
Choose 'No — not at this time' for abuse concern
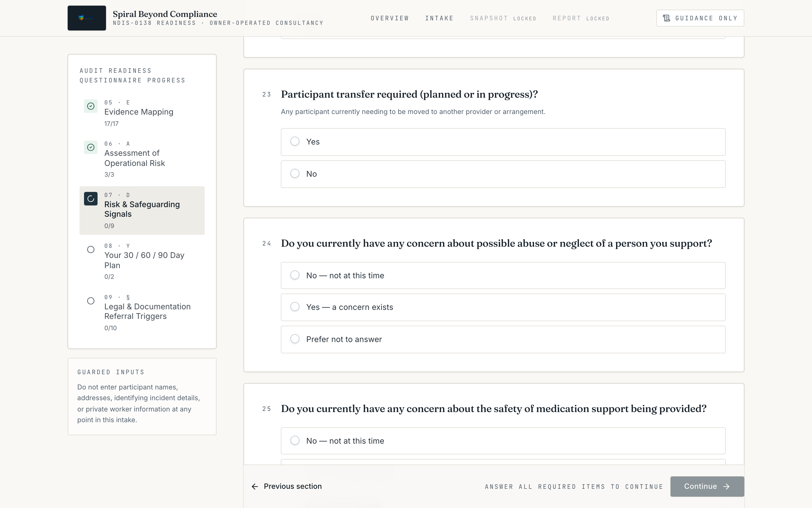point(503,275)
